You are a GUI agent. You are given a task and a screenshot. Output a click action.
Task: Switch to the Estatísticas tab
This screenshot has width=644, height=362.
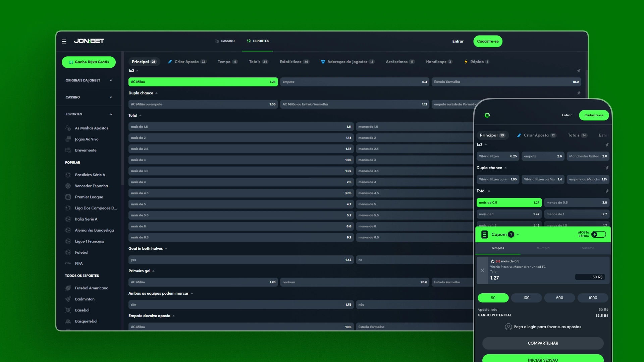click(x=294, y=62)
